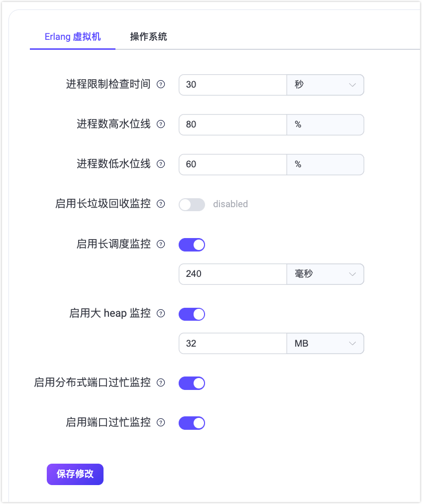Viewport: 422px width, 504px height.
Task: Disable the 启用大 heap 监控 switch
Action: pos(192,314)
